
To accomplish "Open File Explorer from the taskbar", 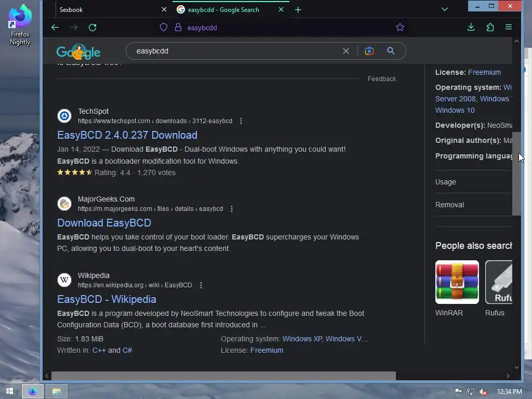I will (56, 392).
